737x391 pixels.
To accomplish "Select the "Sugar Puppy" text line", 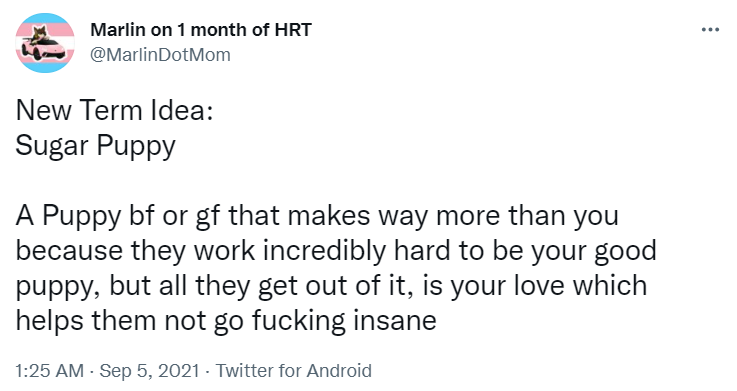I will click(x=95, y=146).
